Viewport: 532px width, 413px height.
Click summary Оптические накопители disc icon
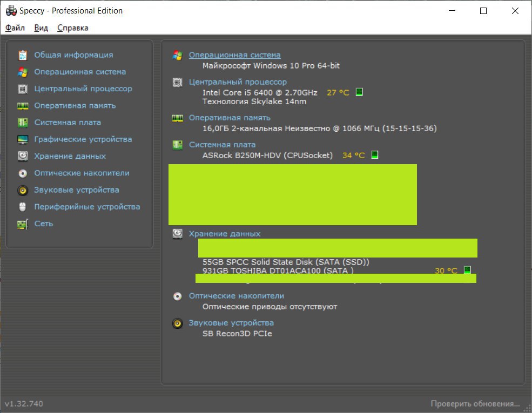[178, 296]
